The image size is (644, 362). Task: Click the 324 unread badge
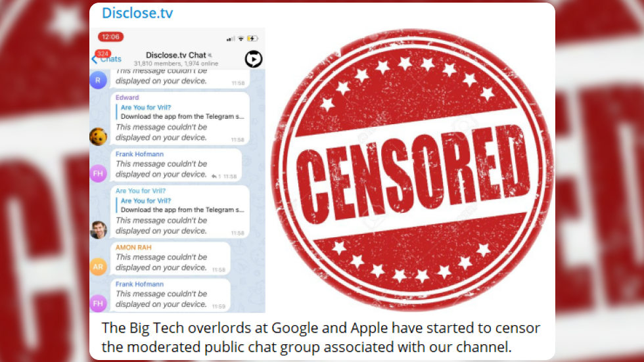pos(103,54)
